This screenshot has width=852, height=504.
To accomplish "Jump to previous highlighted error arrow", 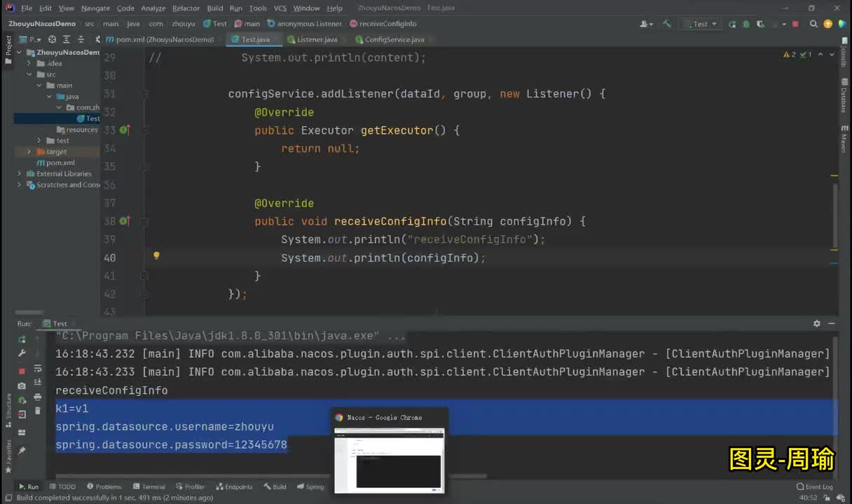I will (x=820, y=55).
